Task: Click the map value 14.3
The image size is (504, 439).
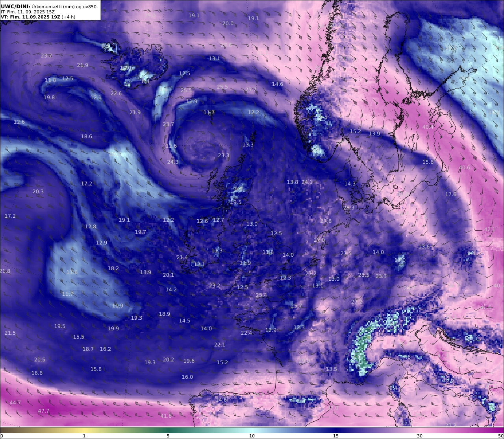Action: pyautogui.click(x=350, y=184)
